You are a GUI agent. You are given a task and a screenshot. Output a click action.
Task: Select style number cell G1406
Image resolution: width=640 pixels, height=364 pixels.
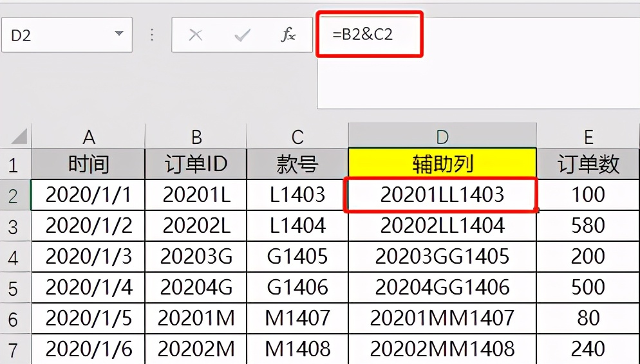297,287
